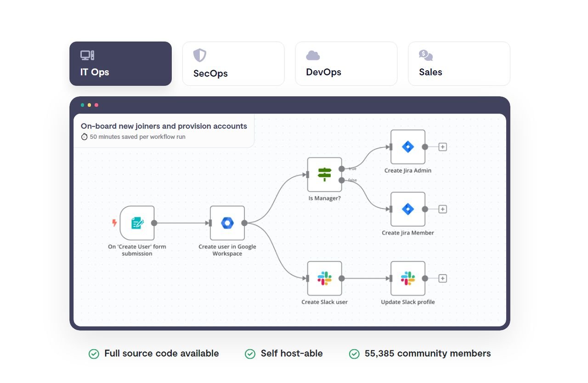Click the Full source code available checkmark
The height and width of the screenshot is (383, 588).
point(94,354)
